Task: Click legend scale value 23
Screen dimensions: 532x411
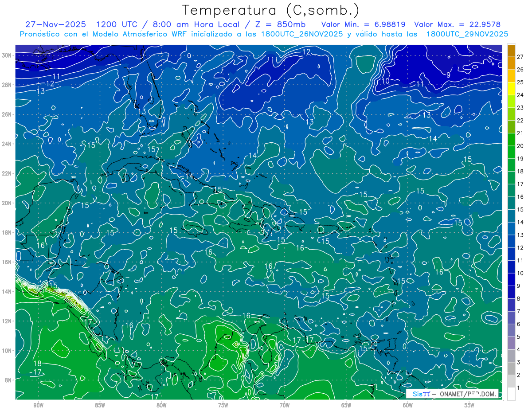Action: [521, 108]
